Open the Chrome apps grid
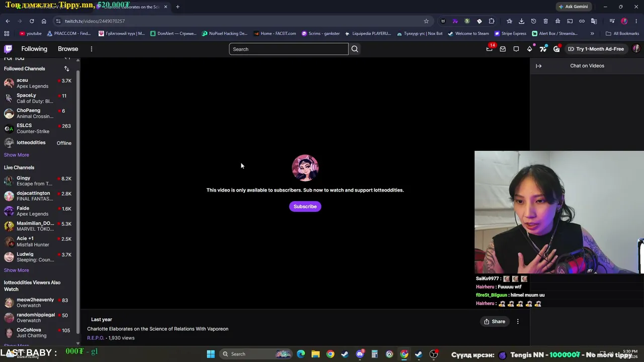This screenshot has width=644, height=362. pos(7,34)
